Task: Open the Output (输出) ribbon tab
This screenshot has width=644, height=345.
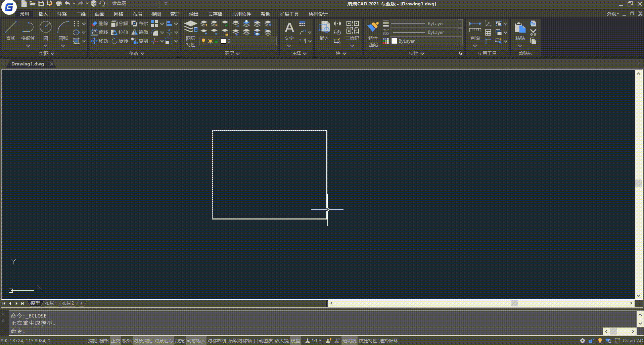Action: click(x=194, y=14)
